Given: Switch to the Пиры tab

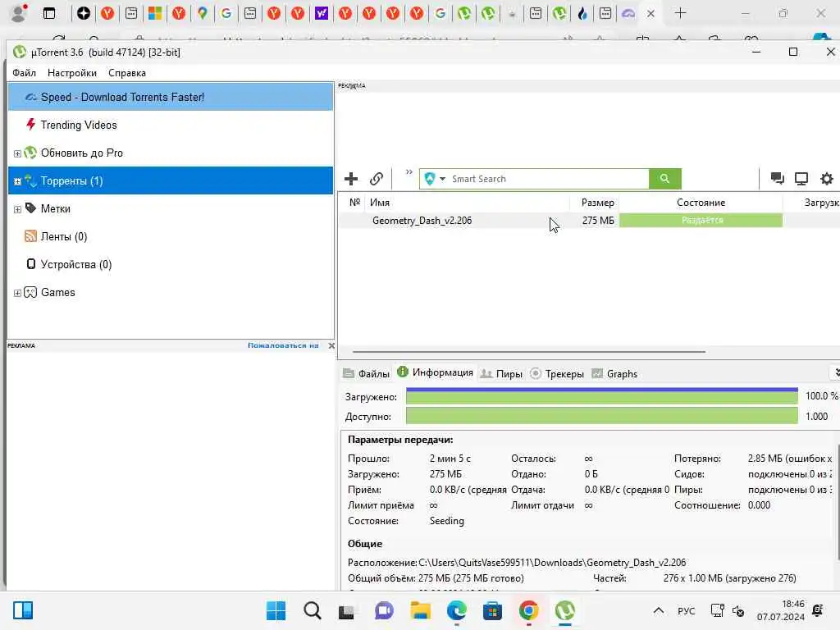Looking at the screenshot, I should (x=501, y=373).
